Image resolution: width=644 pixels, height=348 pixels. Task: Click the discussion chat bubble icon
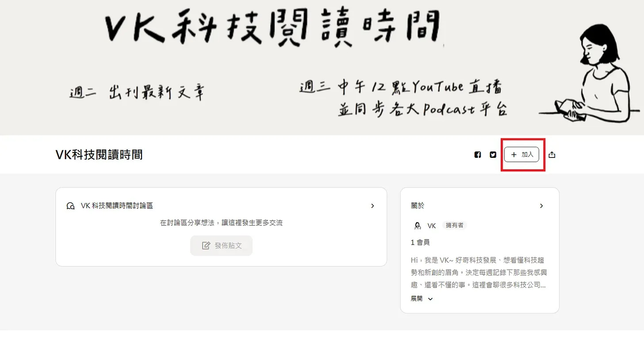pos(70,206)
